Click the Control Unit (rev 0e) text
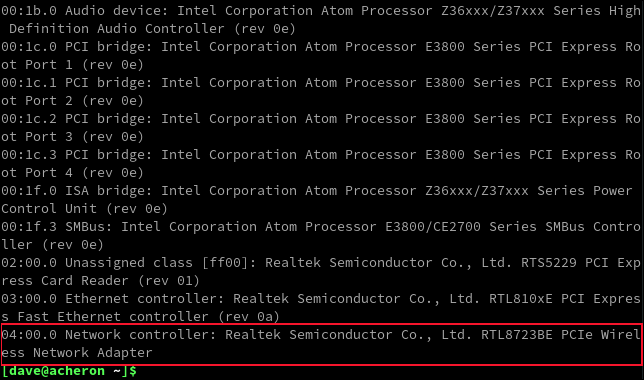Viewport: 644px width, 380px height. click(84, 209)
